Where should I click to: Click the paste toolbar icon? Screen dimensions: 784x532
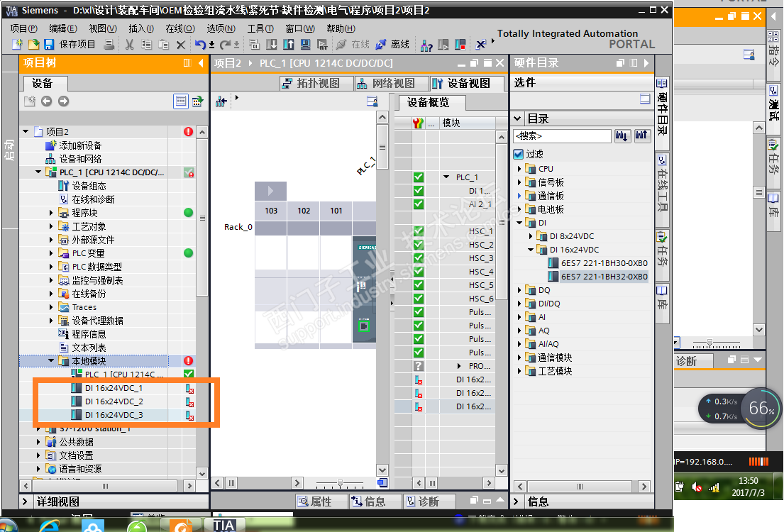tap(163, 45)
